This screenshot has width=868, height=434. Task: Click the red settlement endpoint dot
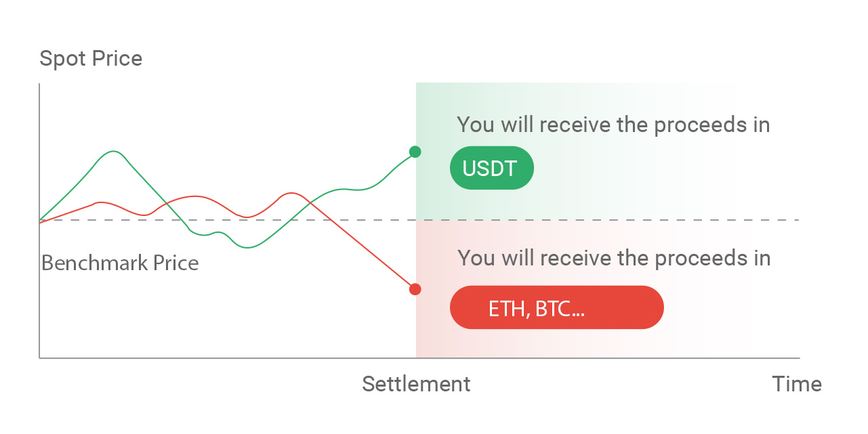415,289
